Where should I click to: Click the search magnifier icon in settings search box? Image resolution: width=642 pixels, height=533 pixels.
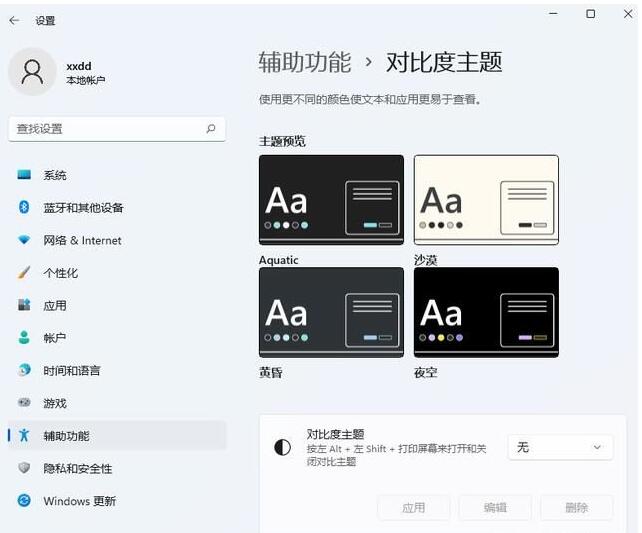coord(211,129)
